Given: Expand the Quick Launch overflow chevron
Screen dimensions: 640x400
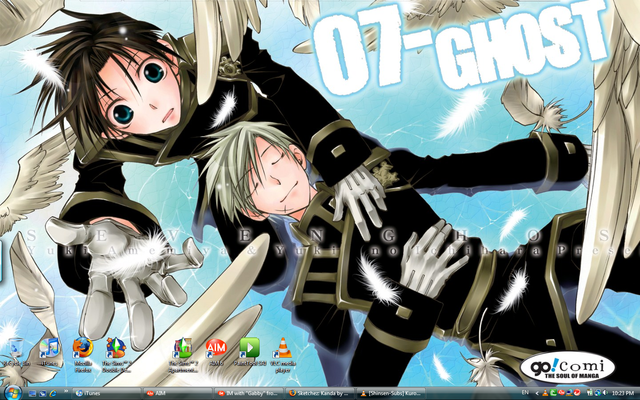Looking at the screenshot, I should click(x=66, y=391).
